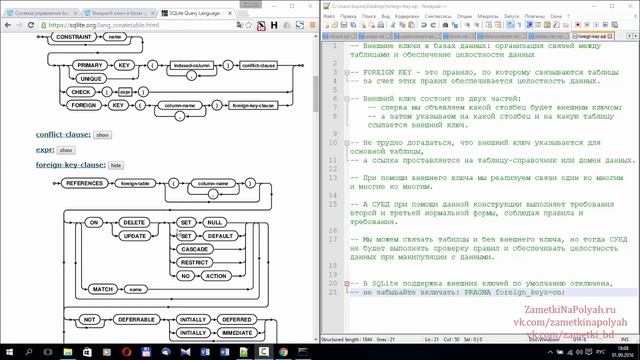Go back in the Chrome browser
This screenshot has height=360, width=640.
(x=8, y=25)
